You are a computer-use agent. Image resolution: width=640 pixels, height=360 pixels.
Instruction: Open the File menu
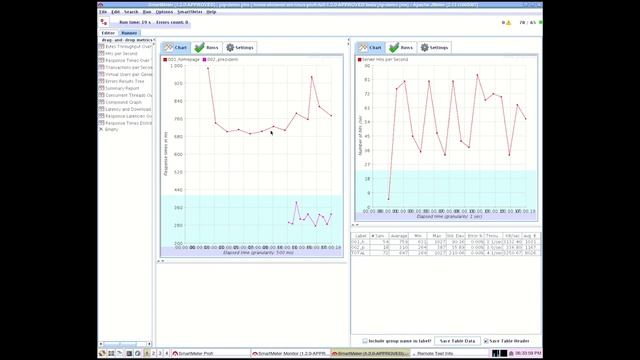click(103, 12)
